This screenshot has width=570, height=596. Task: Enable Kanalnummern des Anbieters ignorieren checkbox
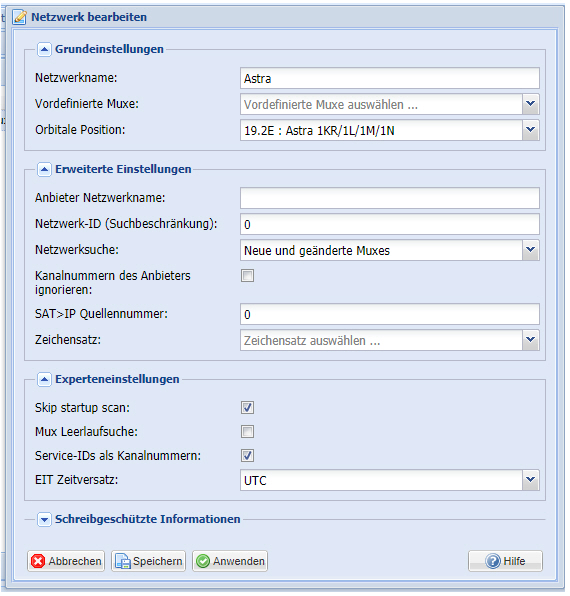coord(247,276)
